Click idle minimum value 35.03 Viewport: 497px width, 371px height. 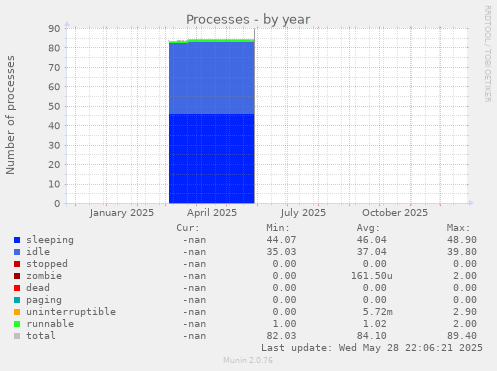click(281, 252)
